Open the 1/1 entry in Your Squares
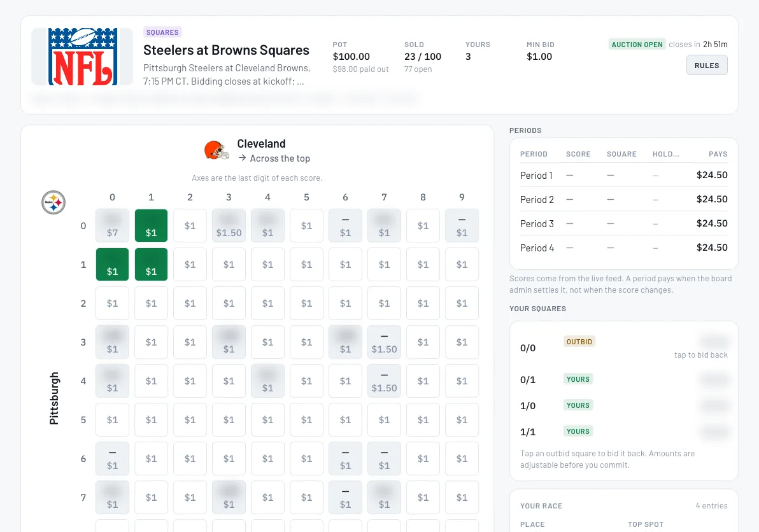The height and width of the screenshot is (532, 759). click(x=624, y=432)
